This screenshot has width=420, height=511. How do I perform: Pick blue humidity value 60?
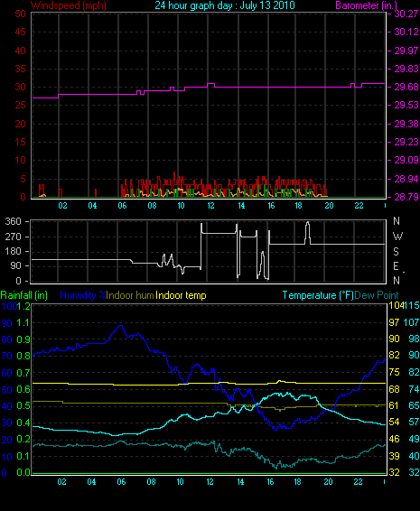[7, 373]
